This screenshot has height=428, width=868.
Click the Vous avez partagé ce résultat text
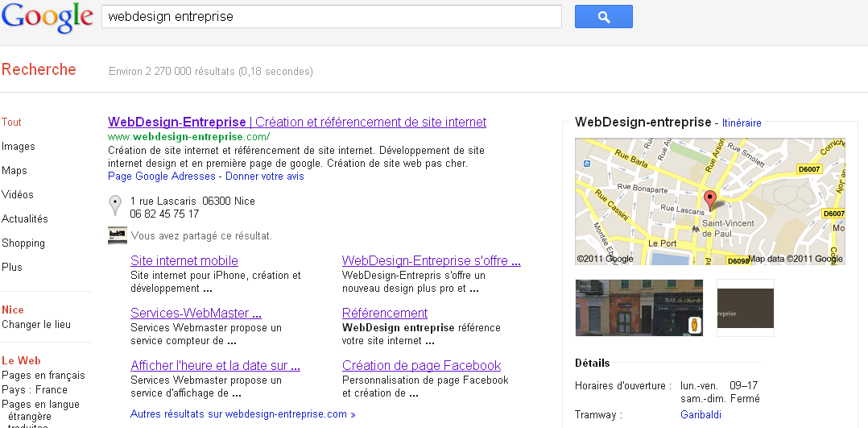[201, 236]
